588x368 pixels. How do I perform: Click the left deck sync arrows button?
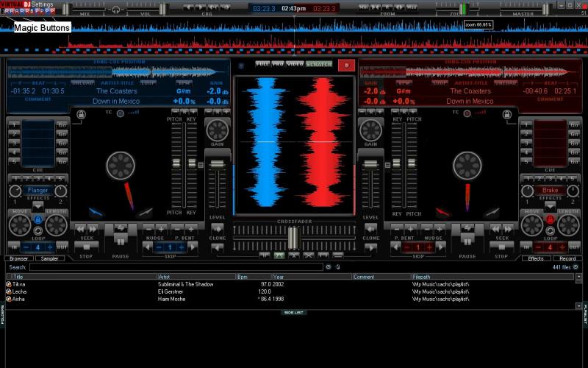[x=121, y=227]
